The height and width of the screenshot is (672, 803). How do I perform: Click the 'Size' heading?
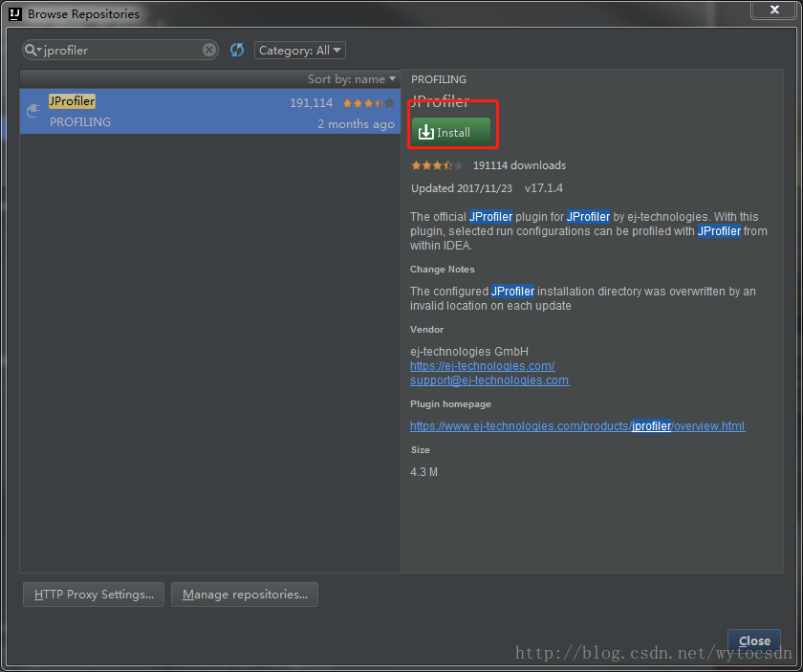pyautogui.click(x=420, y=449)
